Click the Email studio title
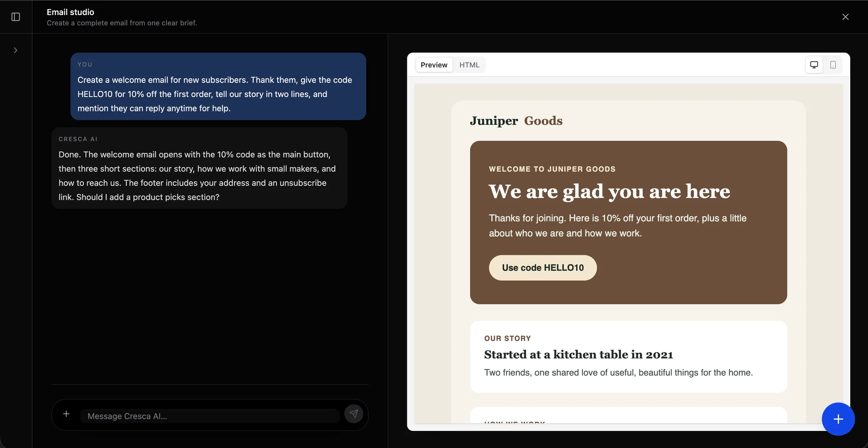Screen dimensions: 868x448 point(71,12)
